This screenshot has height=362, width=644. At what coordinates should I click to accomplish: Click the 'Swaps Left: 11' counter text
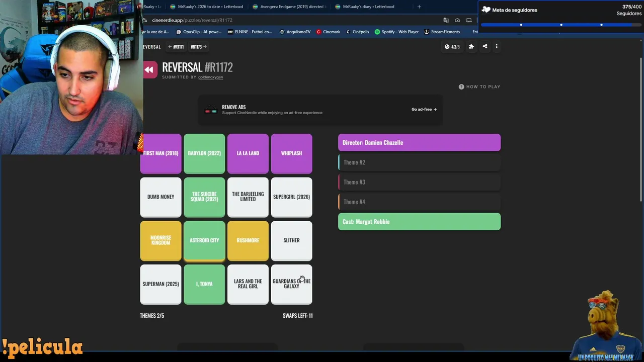pyautogui.click(x=297, y=316)
